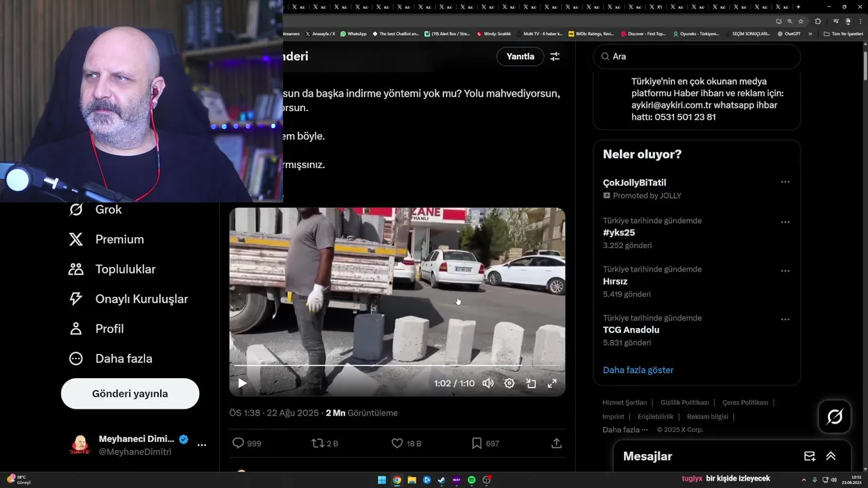868x488 pixels.
Task: Open reply sort filter icon
Action: 555,56
